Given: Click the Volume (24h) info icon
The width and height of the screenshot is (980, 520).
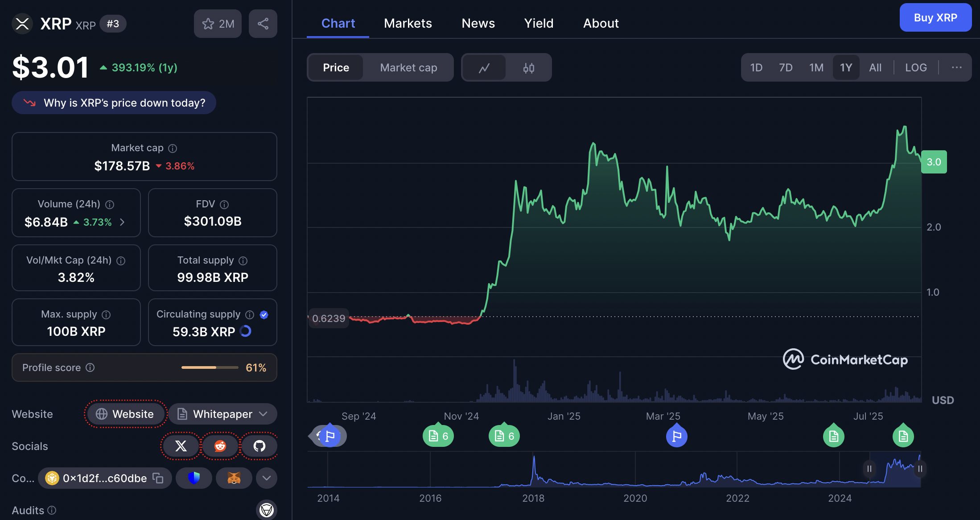Looking at the screenshot, I should tap(110, 204).
